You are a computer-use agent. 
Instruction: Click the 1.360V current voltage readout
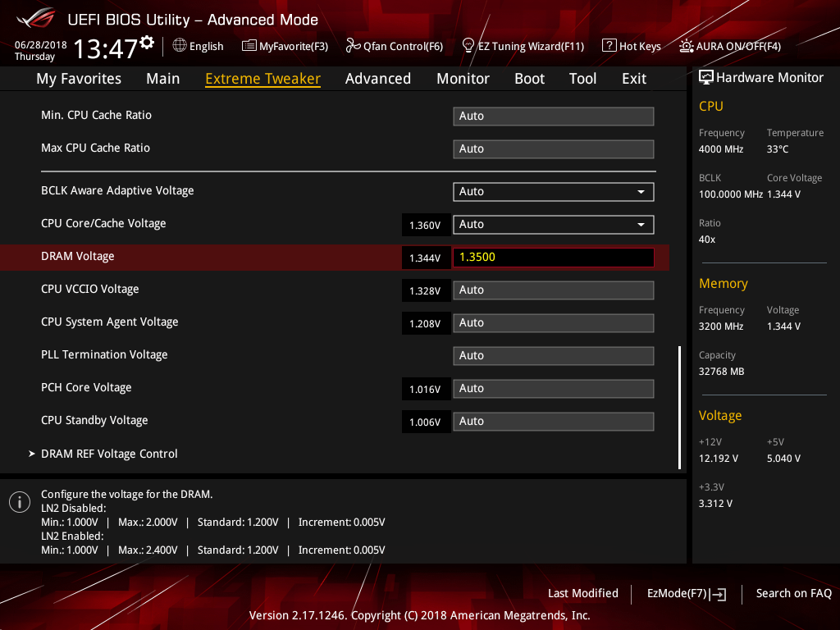426,225
